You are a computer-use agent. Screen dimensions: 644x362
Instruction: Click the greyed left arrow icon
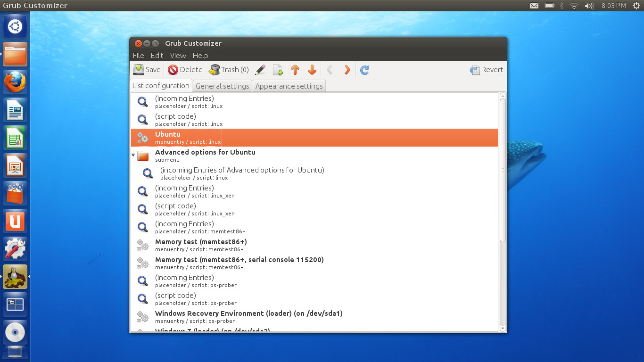point(330,70)
